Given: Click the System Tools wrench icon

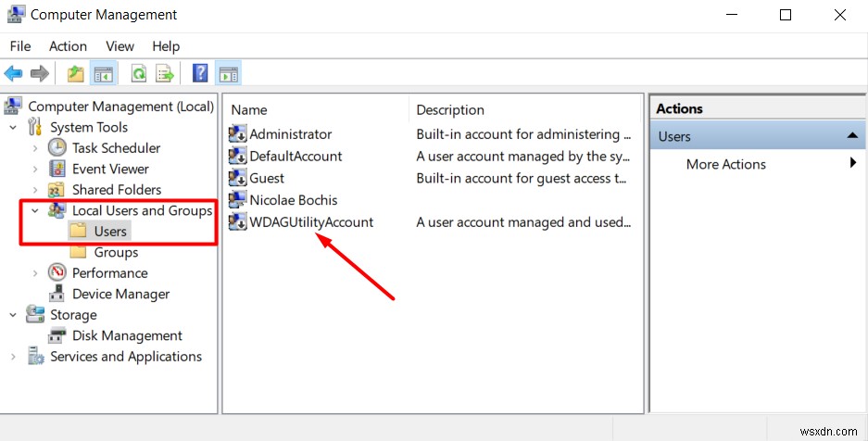Looking at the screenshot, I should tap(35, 127).
